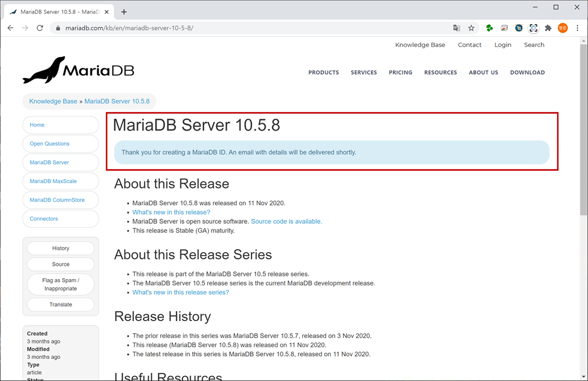
Task: Open the DOWNLOAD menu
Action: [x=528, y=72]
